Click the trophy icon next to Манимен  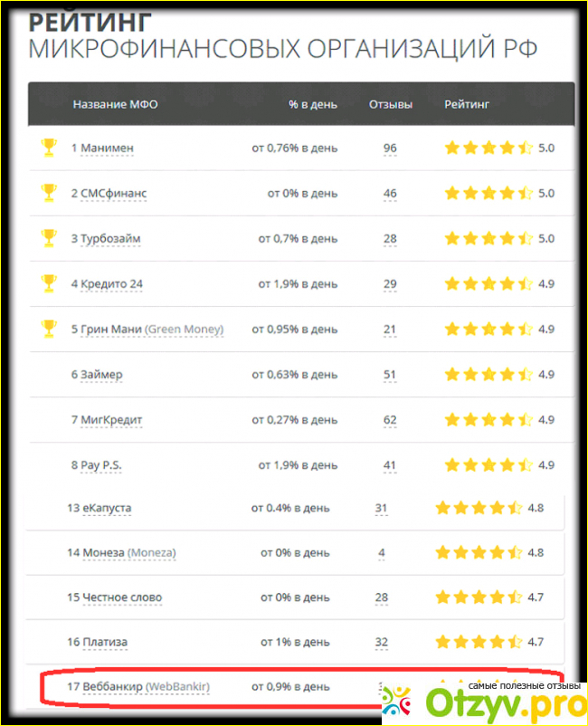coord(49,148)
